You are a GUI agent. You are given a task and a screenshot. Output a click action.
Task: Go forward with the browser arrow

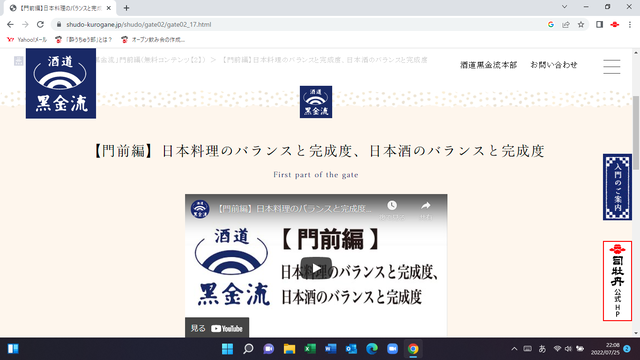(25, 24)
